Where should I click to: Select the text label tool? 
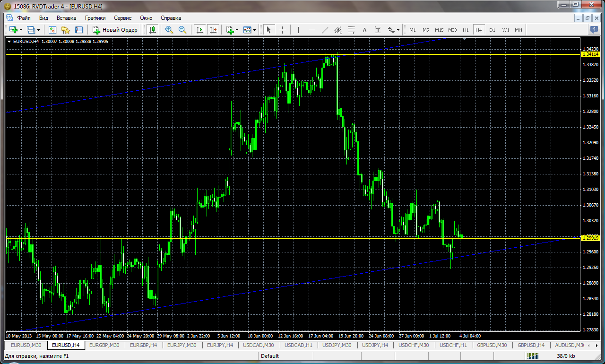pos(378,30)
